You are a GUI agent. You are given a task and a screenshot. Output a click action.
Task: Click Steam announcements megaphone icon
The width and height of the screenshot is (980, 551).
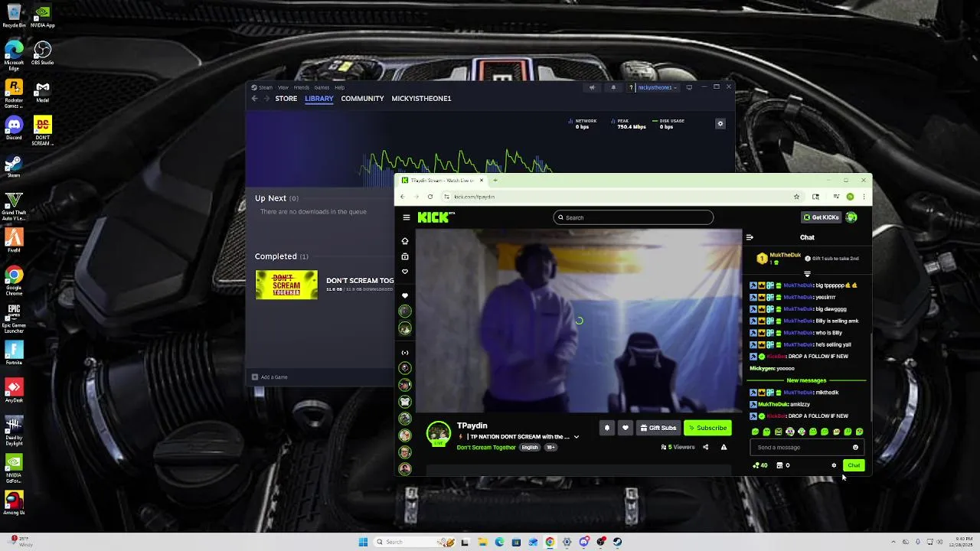(591, 87)
